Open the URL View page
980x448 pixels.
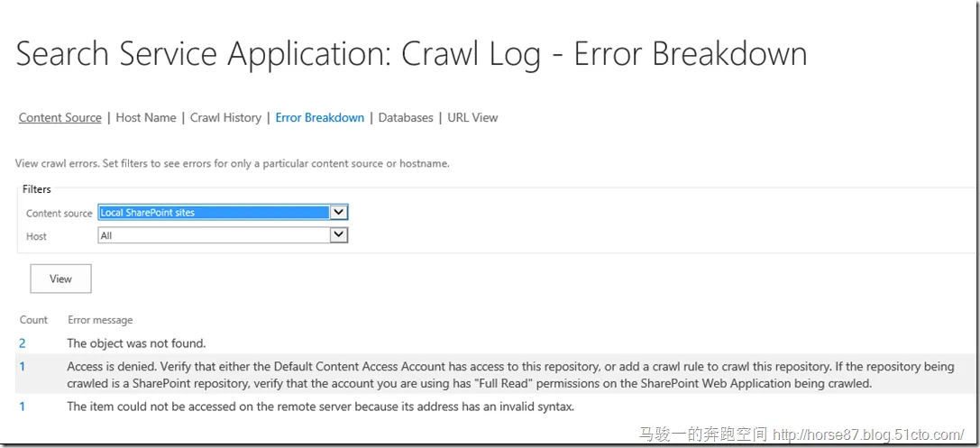[x=472, y=118]
